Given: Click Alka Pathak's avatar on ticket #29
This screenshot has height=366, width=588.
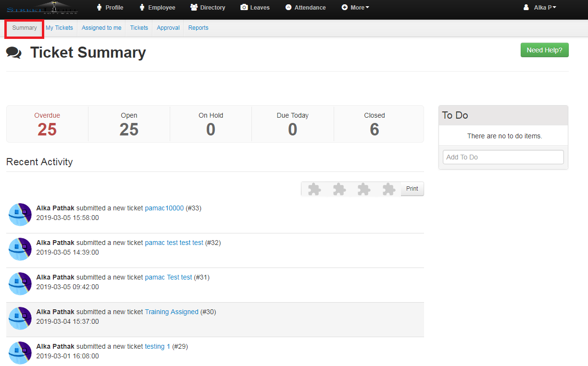Looking at the screenshot, I should (x=20, y=352).
